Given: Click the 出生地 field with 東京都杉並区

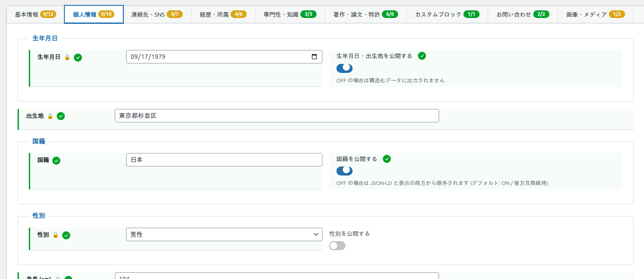Looking at the screenshot, I should (277, 116).
